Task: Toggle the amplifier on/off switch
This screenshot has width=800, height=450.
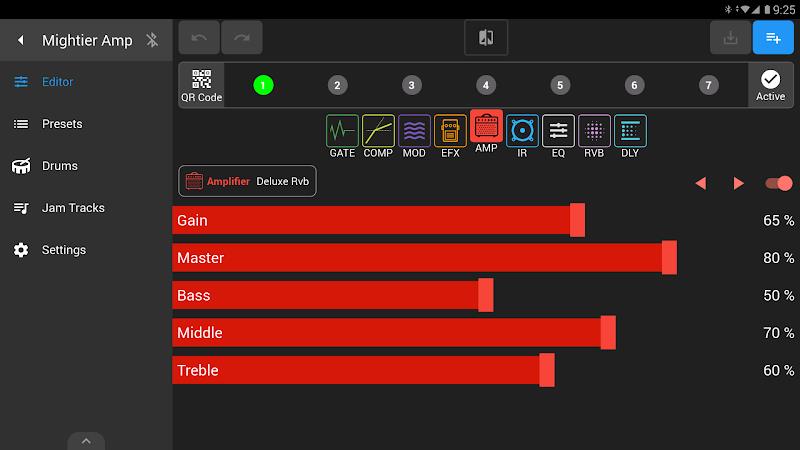Action: 779,183
